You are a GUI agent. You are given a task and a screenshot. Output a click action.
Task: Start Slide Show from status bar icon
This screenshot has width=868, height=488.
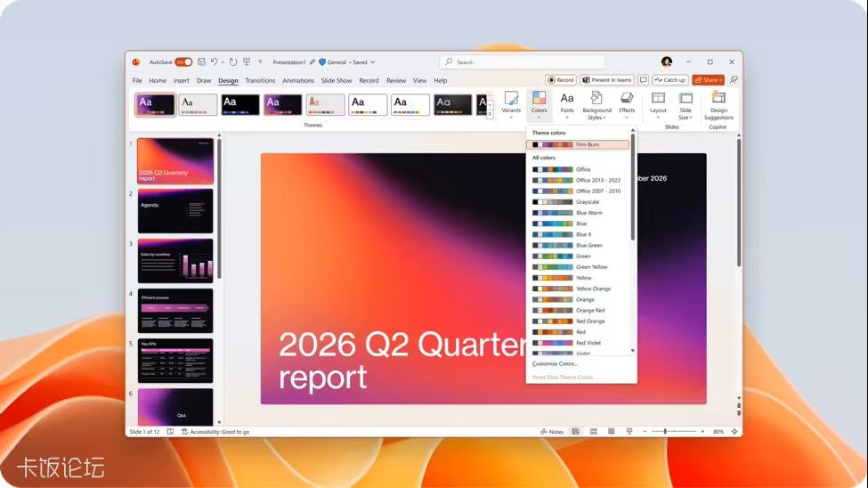click(629, 432)
